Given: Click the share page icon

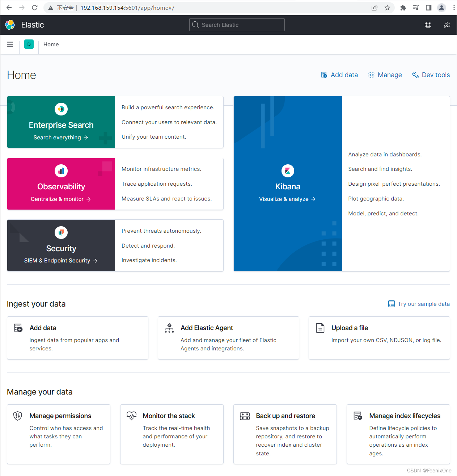Looking at the screenshot, I should coord(375,8).
